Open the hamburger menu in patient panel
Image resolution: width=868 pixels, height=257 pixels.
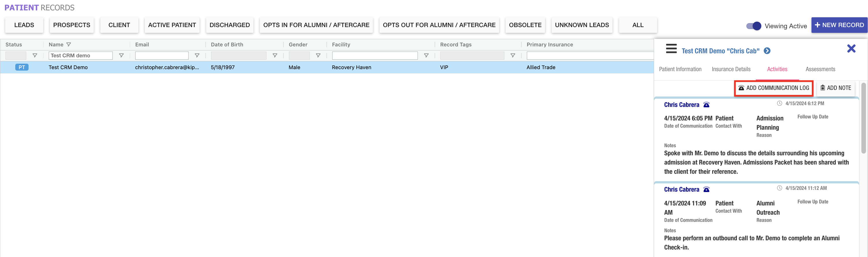tap(671, 49)
